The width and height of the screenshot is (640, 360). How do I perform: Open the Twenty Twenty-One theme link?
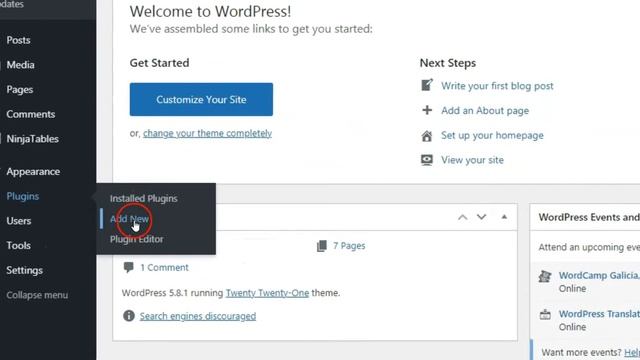(267, 293)
